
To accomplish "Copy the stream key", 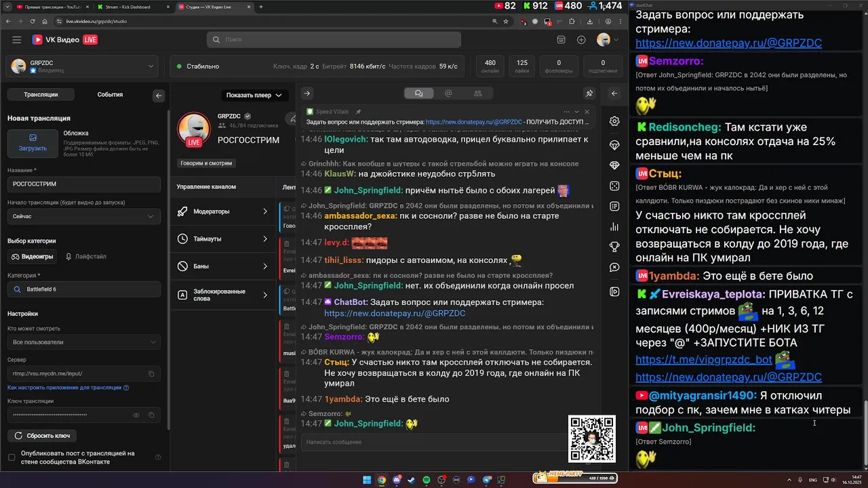I will click(151, 415).
